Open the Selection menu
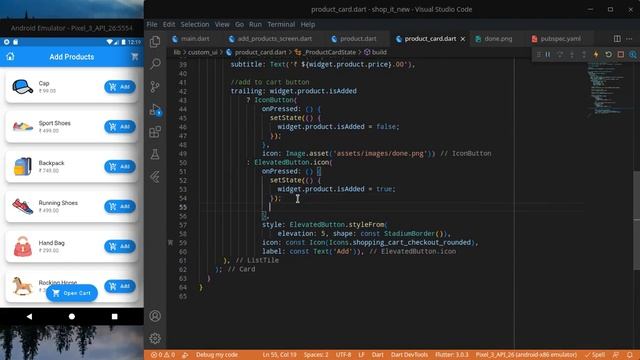The height and width of the screenshot is (360, 640). [195, 24]
